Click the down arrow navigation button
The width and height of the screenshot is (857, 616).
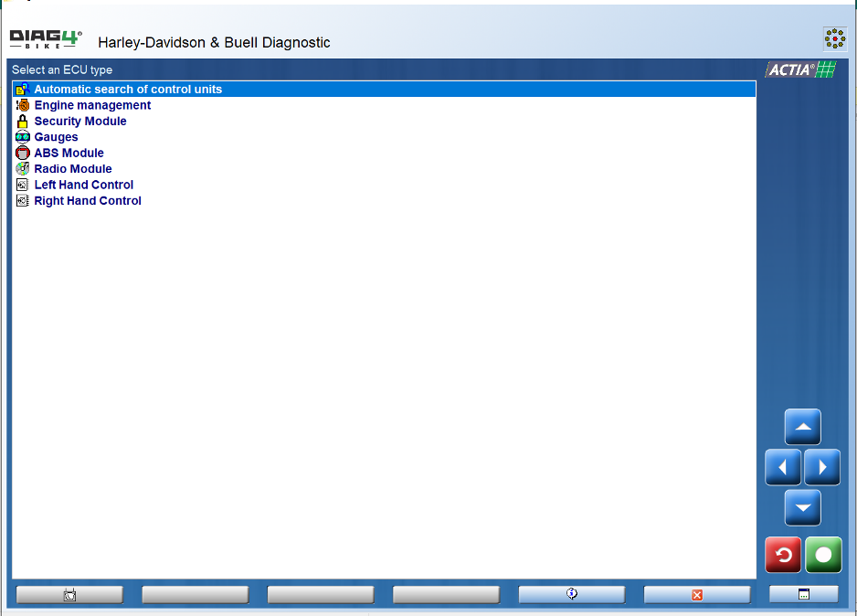pos(802,508)
